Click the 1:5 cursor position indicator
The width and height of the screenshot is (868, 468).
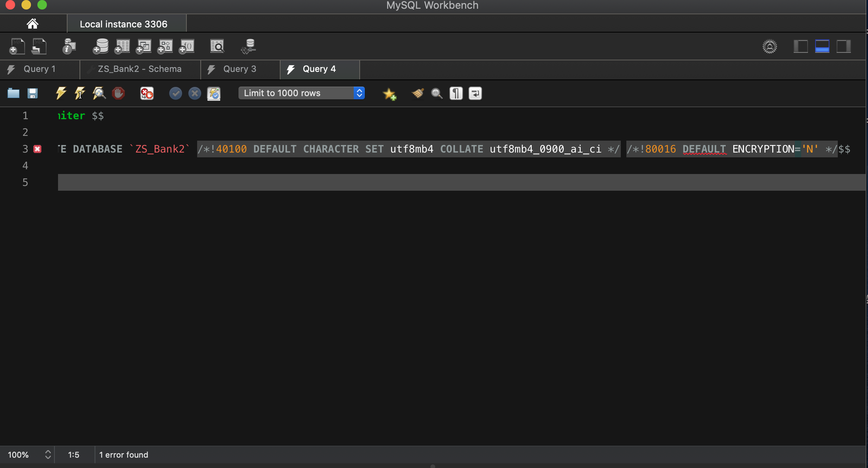pos(74,454)
